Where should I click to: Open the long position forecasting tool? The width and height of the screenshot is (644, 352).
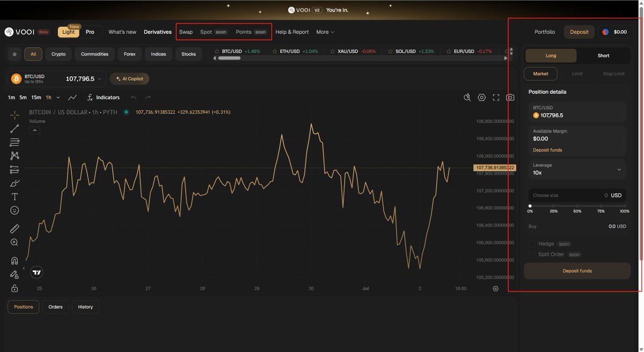click(x=14, y=170)
